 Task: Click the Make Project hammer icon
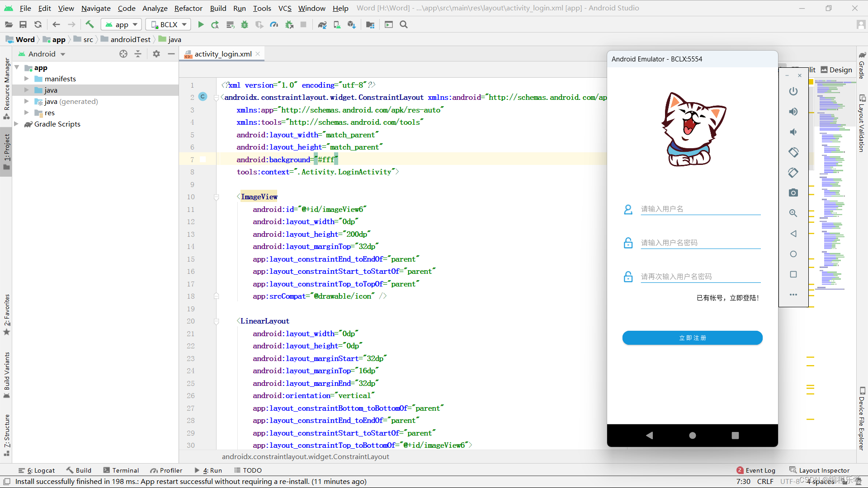coord(90,24)
